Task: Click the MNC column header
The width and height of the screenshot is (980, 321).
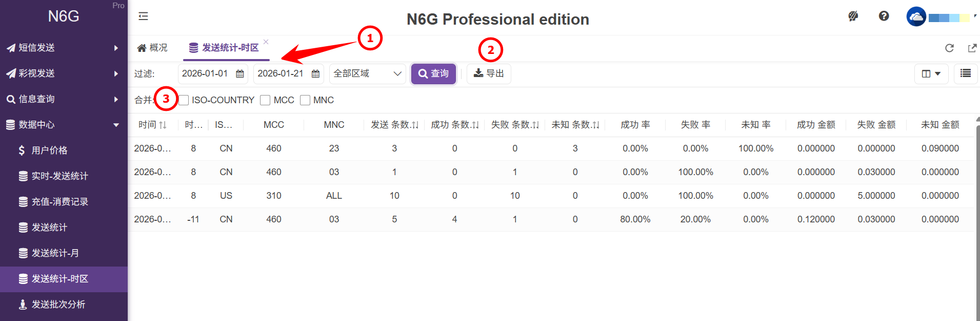Action: click(x=334, y=125)
